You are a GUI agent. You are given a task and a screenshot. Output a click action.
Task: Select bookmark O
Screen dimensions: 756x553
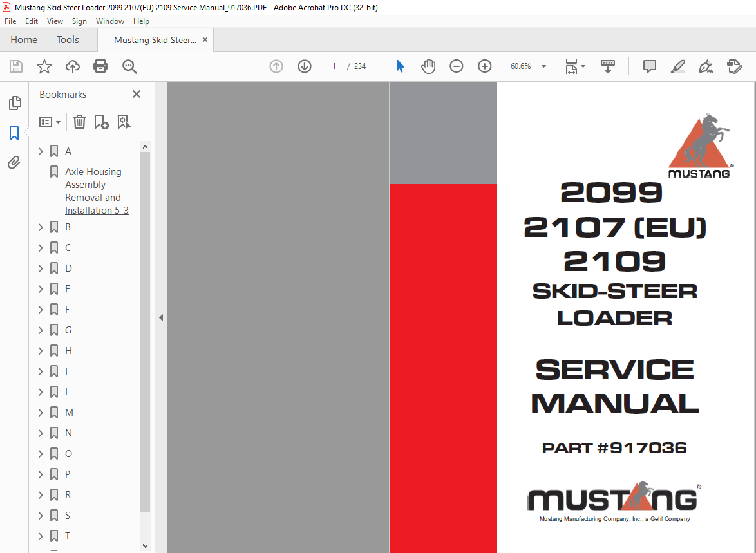click(x=68, y=454)
